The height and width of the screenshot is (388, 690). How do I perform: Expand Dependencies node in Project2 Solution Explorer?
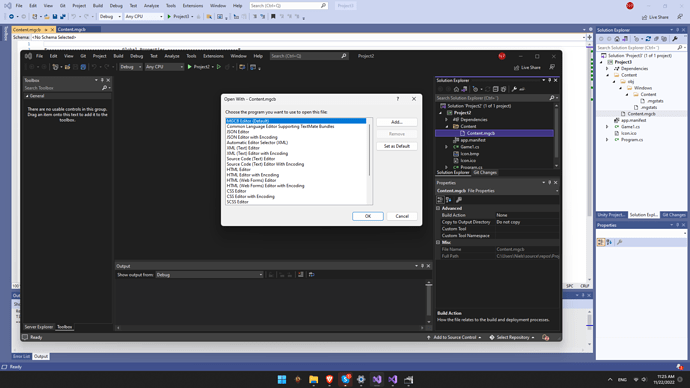pyautogui.click(x=446, y=120)
